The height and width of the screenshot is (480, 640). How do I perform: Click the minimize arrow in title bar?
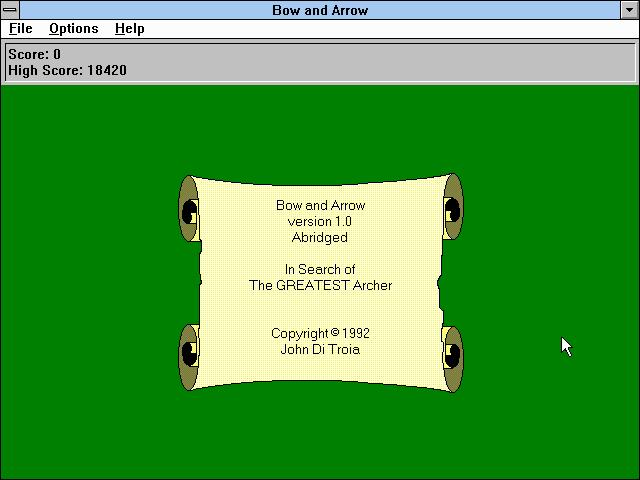coord(629,10)
